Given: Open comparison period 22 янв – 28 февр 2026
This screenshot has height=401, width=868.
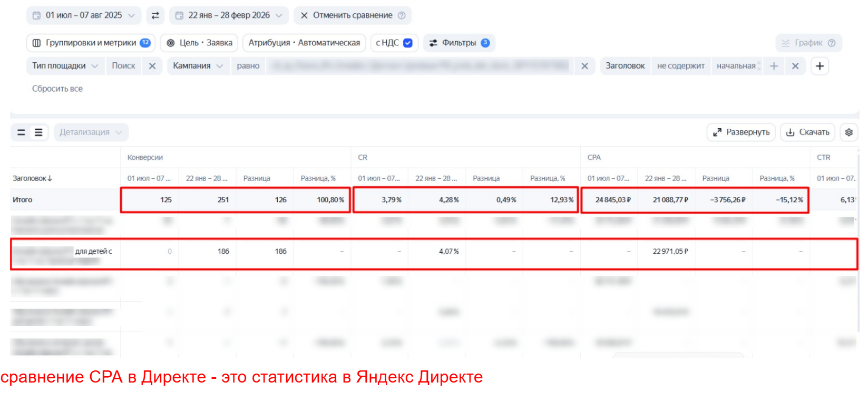Looking at the screenshot, I should tap(229, 15).
